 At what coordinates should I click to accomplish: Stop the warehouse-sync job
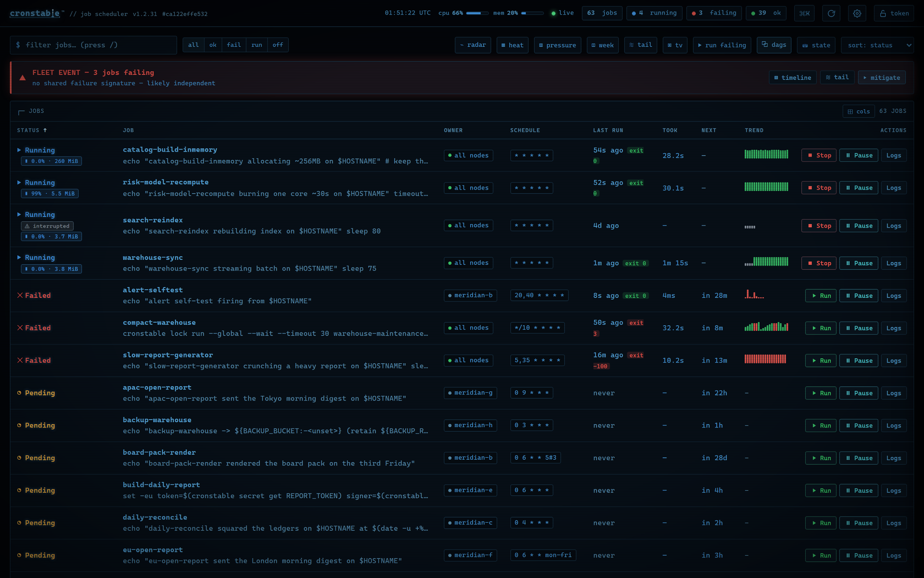click(819, 263)
